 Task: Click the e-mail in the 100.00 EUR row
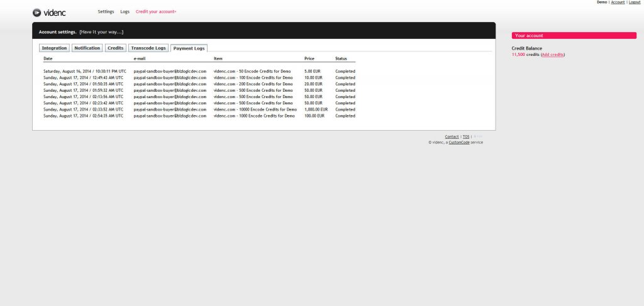[170, 116]
